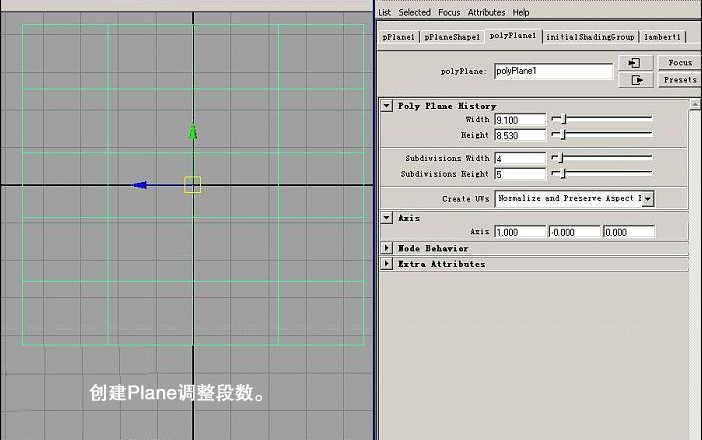Click the polyPlane name input field
Viewport: 702px width, 440px height.
[x=553, y=71]
